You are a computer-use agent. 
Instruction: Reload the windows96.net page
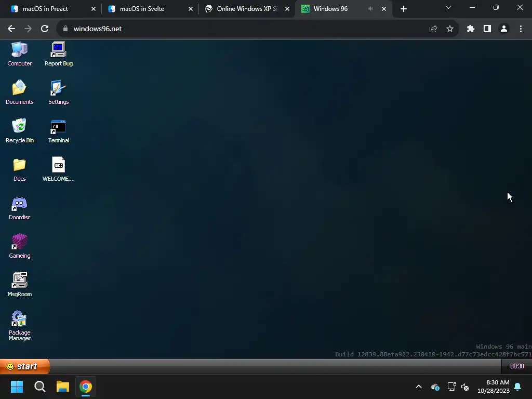(45, 29)
